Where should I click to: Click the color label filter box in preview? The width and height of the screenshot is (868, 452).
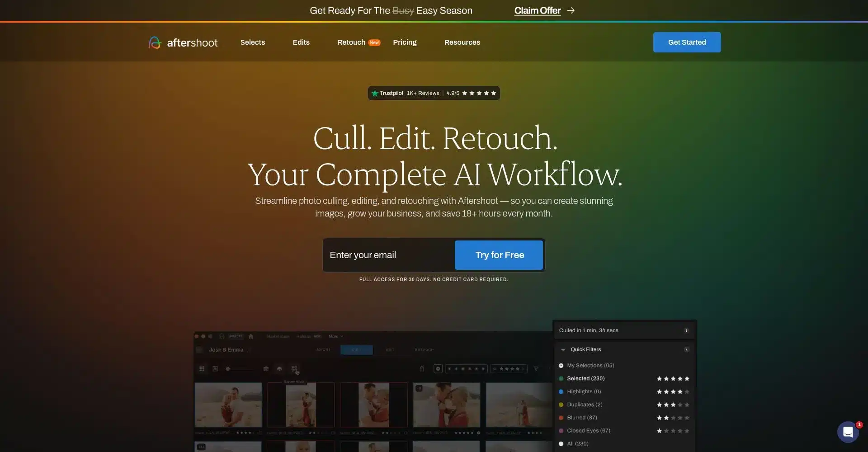[466, 369]
